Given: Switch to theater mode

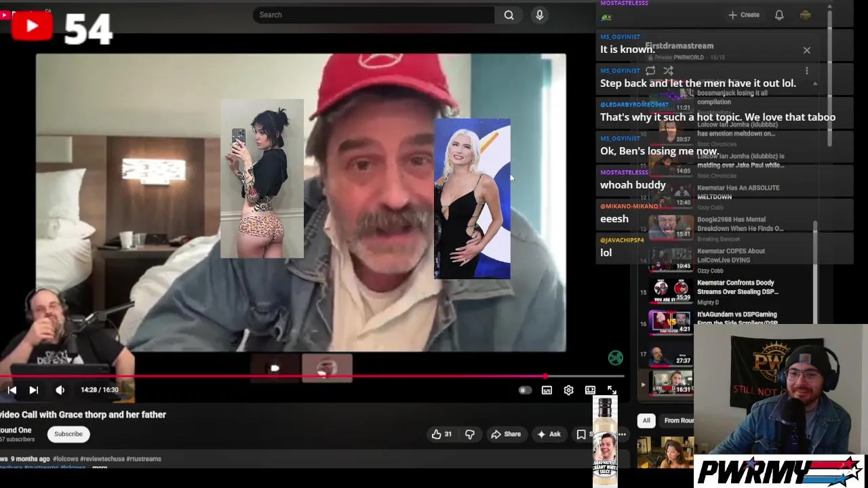Looking at the screenshot, I should tap(590, 390).
